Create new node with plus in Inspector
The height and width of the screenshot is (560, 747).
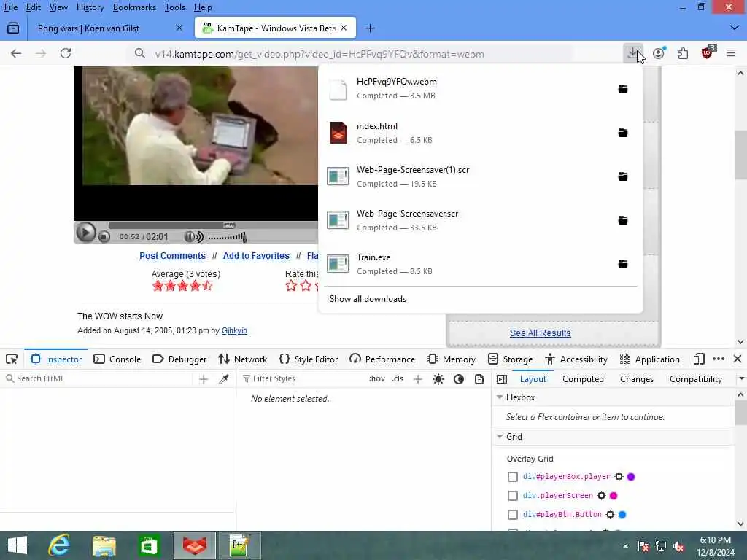point(204,379)
